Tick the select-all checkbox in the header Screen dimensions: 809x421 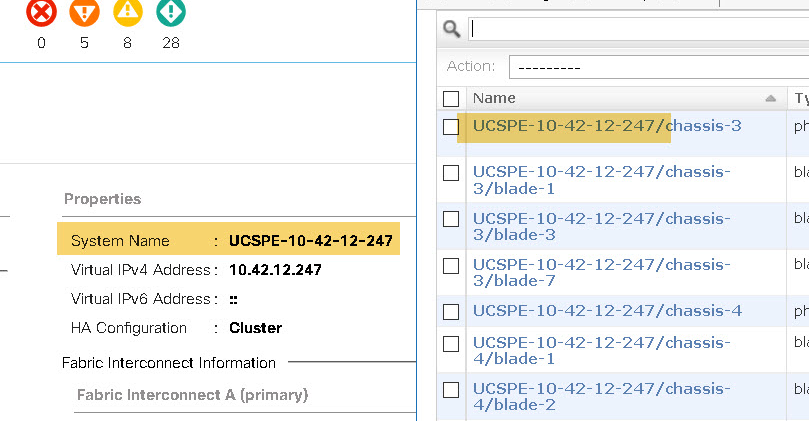click(451, 99)
